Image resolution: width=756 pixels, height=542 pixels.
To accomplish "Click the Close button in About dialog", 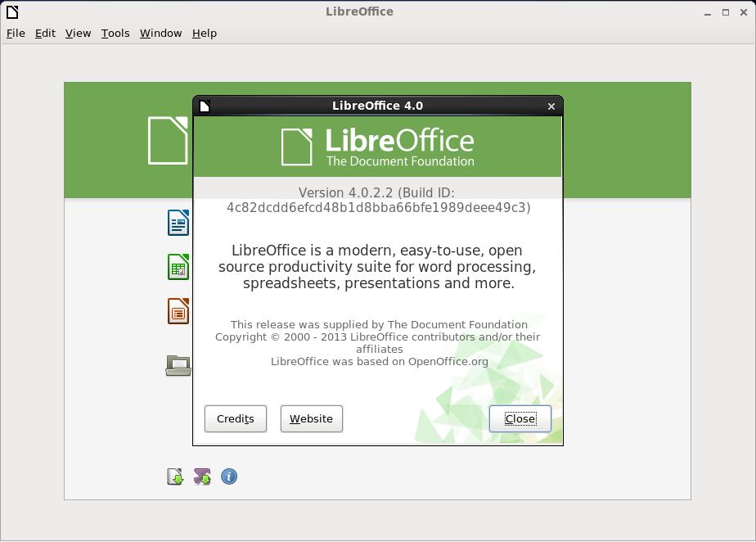I will point(520,419).
